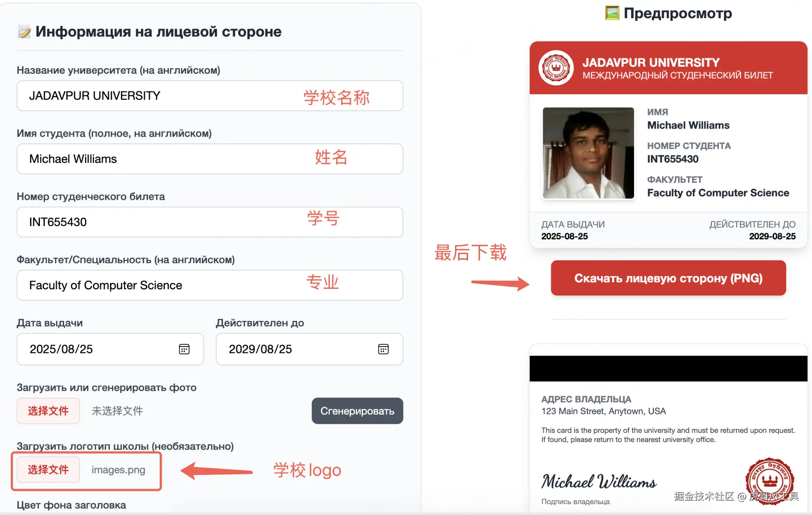
Task: Click the university name input field
Action: pos(210,96)
